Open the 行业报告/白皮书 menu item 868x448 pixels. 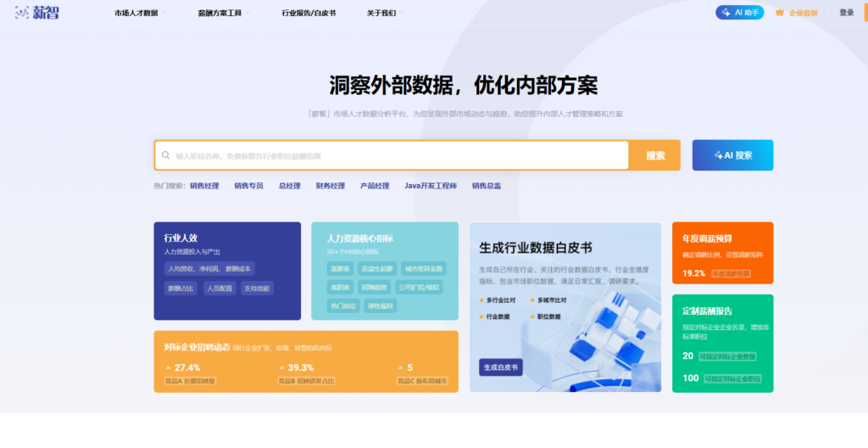(x=309, y=13)
